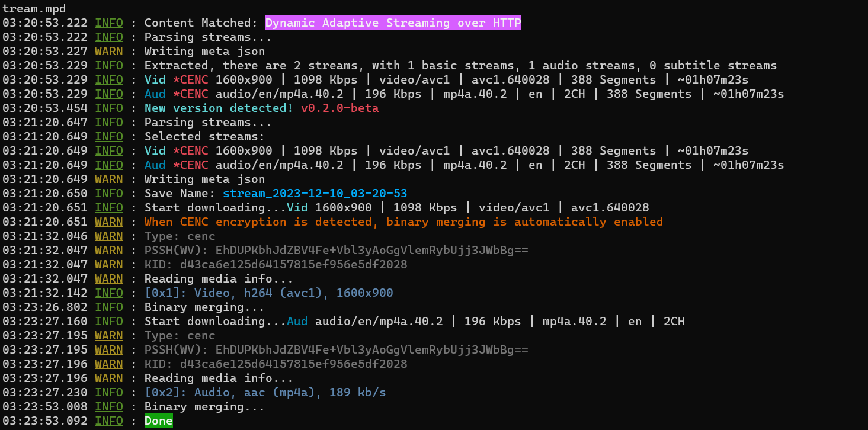Click the WARN tag on the CENC encryption line
Screen dimensions: 868x430
pyautogui.click(x=109, y=222)
